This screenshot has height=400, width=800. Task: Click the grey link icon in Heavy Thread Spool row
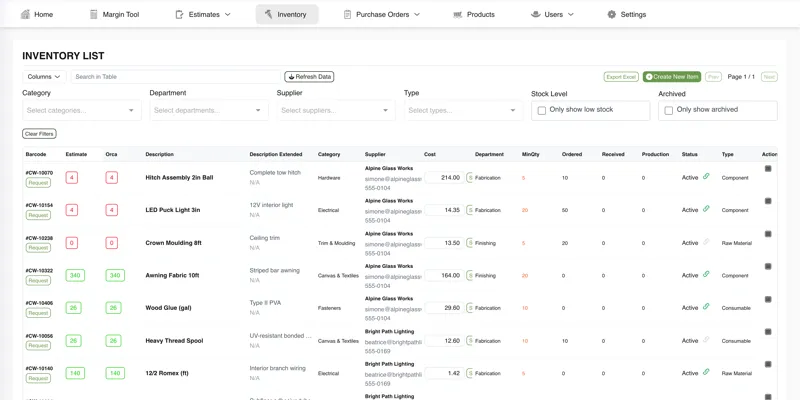pos(706,339)
